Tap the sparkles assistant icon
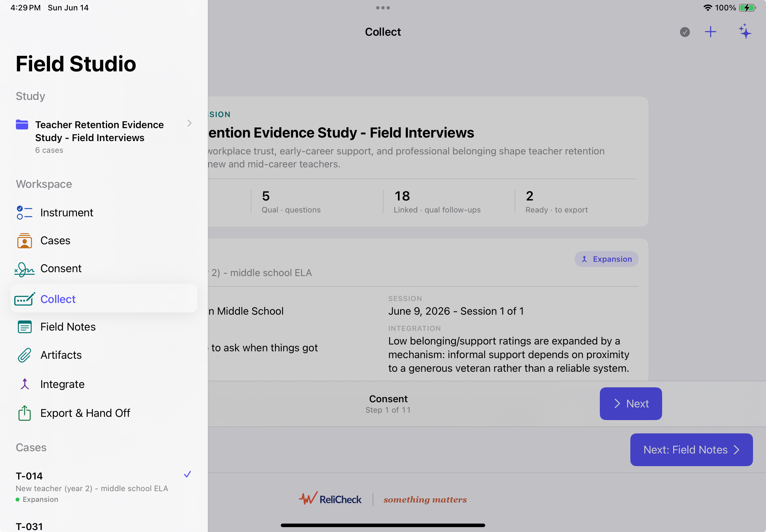Image resolution: width=766 pixels, height=532 pixels. pyautogui.click(x=745, y=31)
